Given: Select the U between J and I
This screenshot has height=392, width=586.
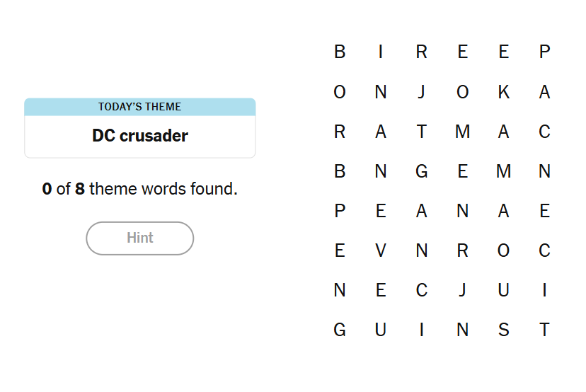Looking at the screenshot, I should [x=503, y=290].
